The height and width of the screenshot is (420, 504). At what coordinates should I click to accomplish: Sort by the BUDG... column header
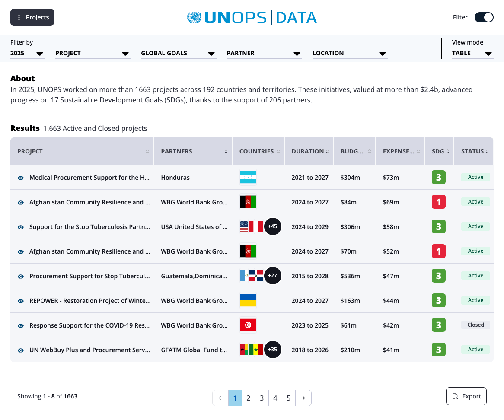(354, 151)
